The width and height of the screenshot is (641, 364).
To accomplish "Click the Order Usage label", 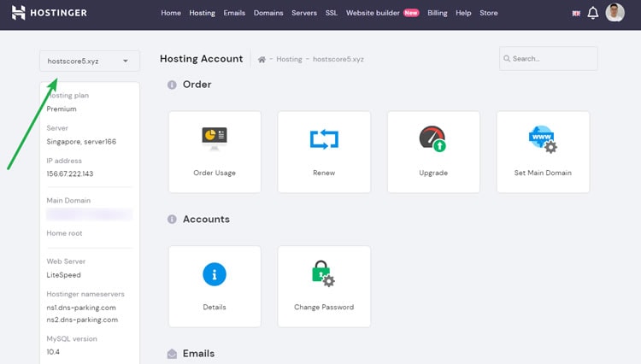I will (x=215, y=173).
